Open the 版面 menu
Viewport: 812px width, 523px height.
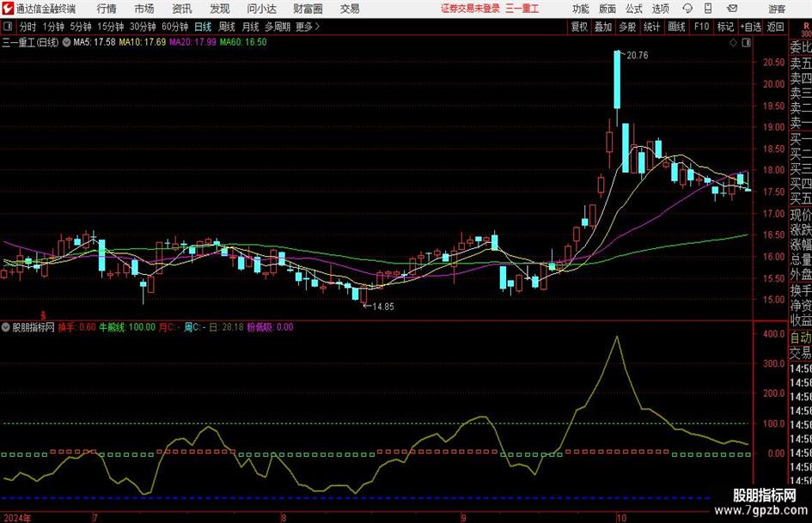(x=607, y=9)
